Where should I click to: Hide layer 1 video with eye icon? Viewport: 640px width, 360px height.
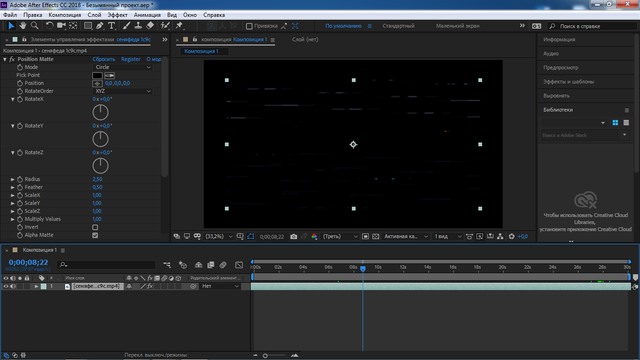pyautogui.click(x=6, y=287)
